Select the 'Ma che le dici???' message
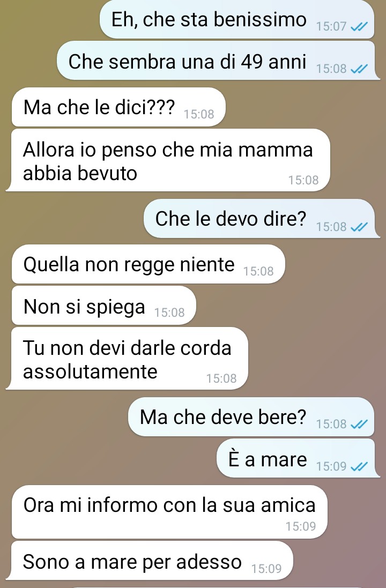 point(118,107)
